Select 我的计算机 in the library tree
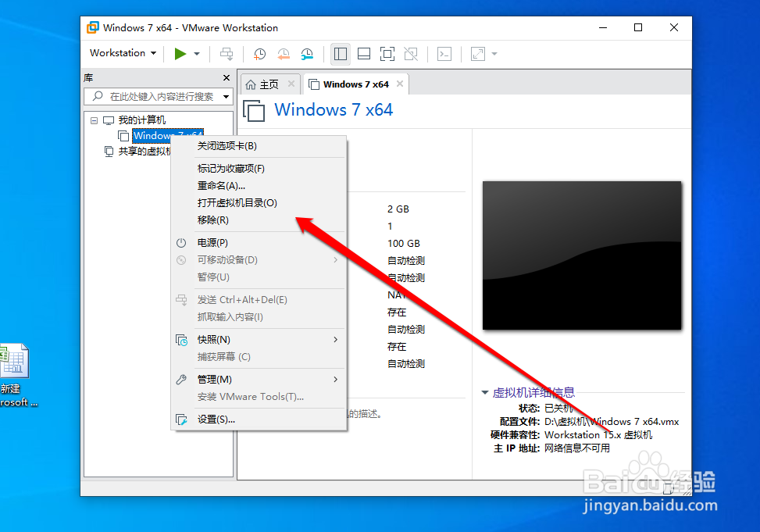 click(141, 120)
